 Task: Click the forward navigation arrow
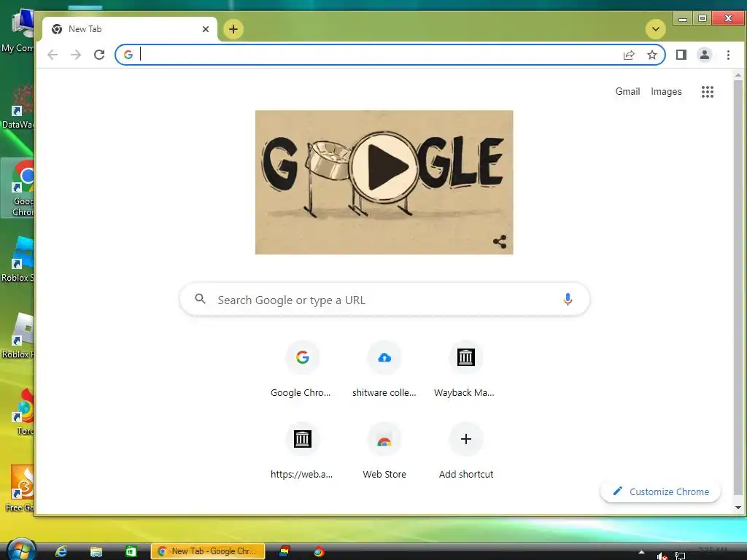[x=76, y=55]
